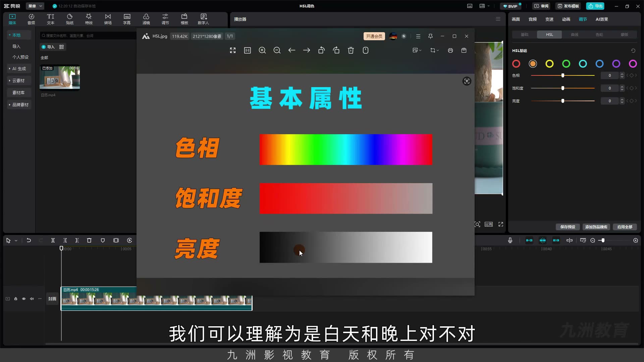Switch to the AI效果 tab
The width and height of the screenshot is (644, 362).
click(602, 19)
